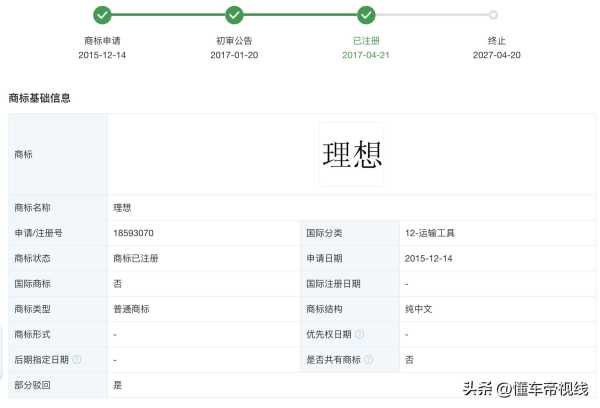Click the green date 2017-04-21
This screenshot has width=600, height=408.
(x=366, y=55)
